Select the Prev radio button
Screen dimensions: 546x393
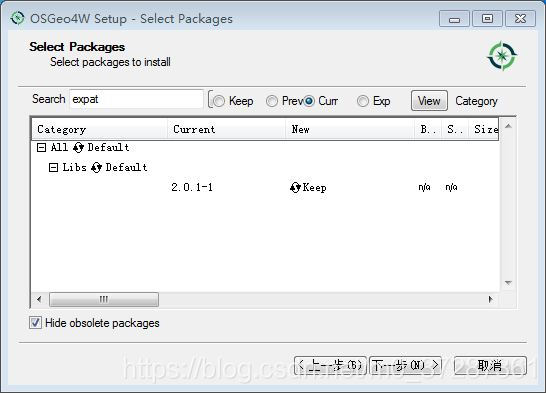pos(272,101)
